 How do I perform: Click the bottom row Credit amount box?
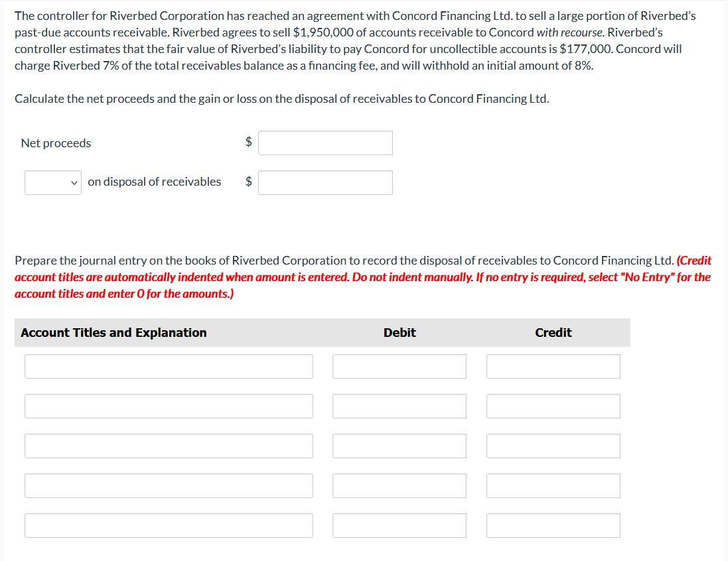point(553,525)
